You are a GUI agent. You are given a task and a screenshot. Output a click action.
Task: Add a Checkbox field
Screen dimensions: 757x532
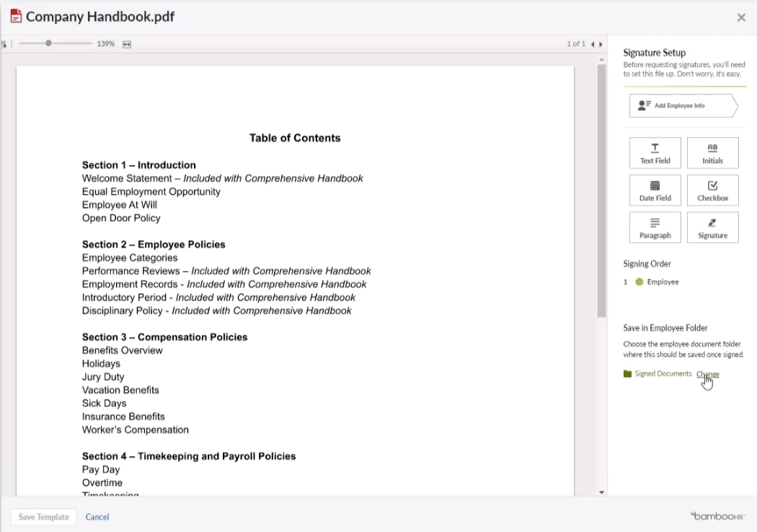[712, 190]
